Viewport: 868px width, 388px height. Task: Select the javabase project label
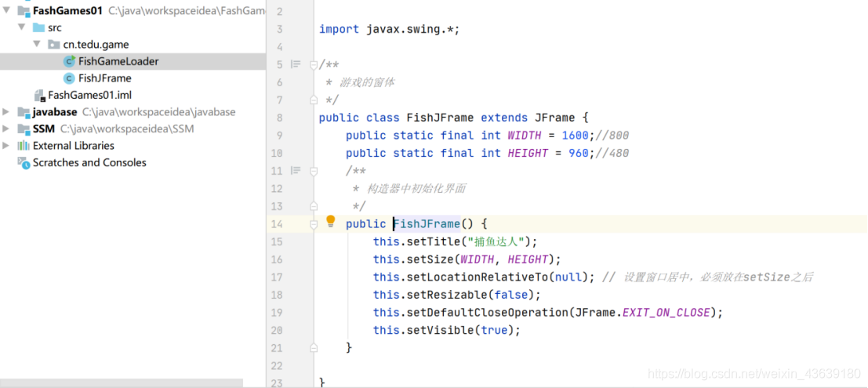pos(55,112)
